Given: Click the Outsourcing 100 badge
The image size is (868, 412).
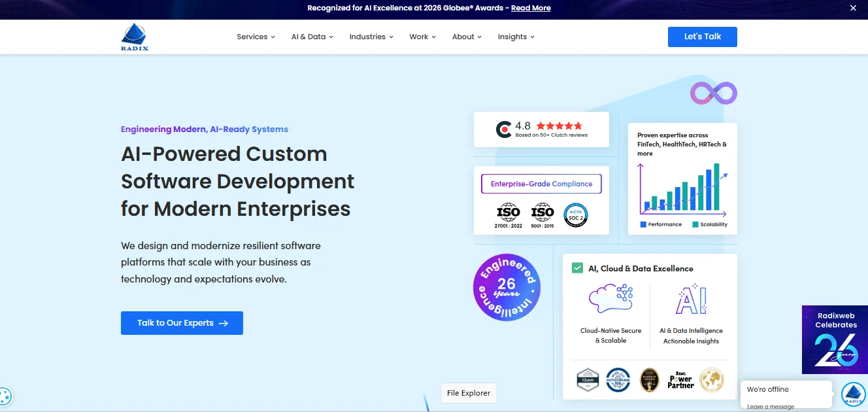Looking at the screenshot, I should tap(618, 380).
